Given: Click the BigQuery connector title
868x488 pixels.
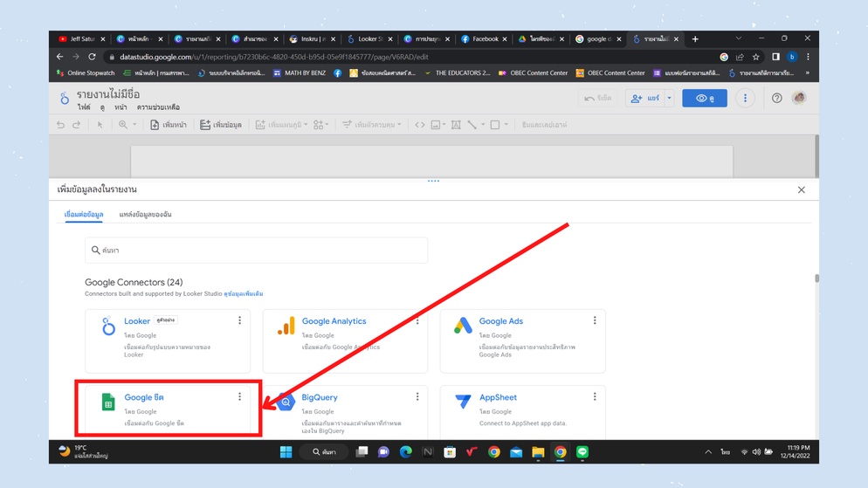Looking at the screenshot, I should (320, 397).
